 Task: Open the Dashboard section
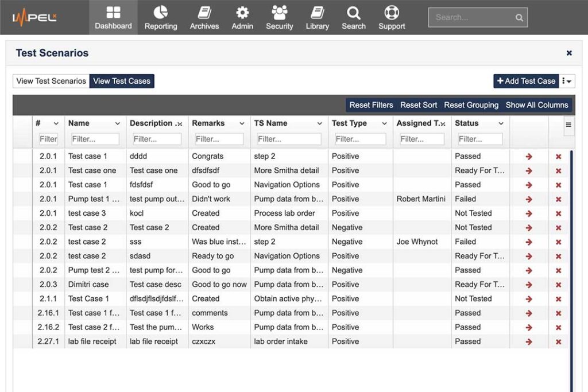113,17
